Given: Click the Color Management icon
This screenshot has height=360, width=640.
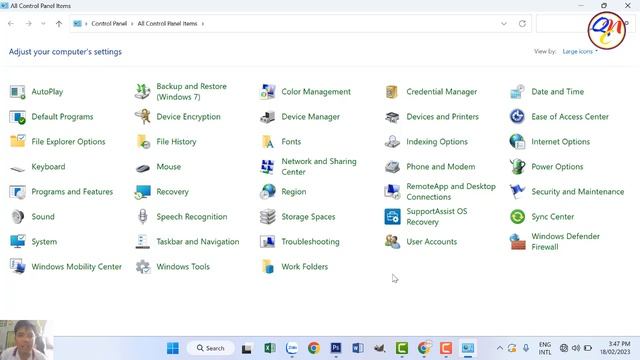Looking at the screenshot, I should coord(267,92).
